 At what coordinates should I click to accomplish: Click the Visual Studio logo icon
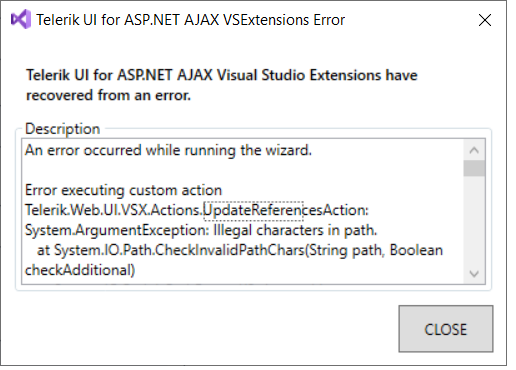[x=21, y=19]
